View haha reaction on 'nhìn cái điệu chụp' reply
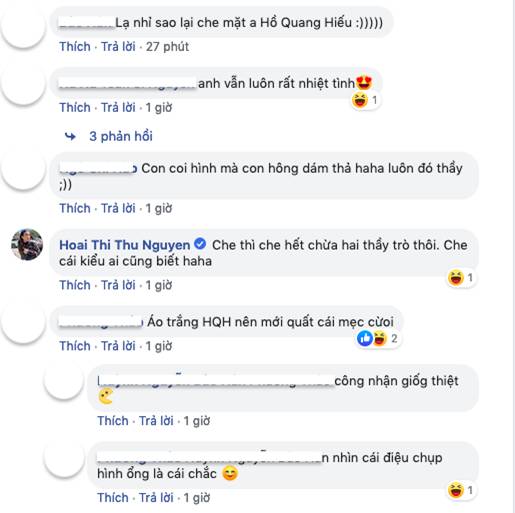This screenshot has width=515, height=513. click(x=456, y=490)
